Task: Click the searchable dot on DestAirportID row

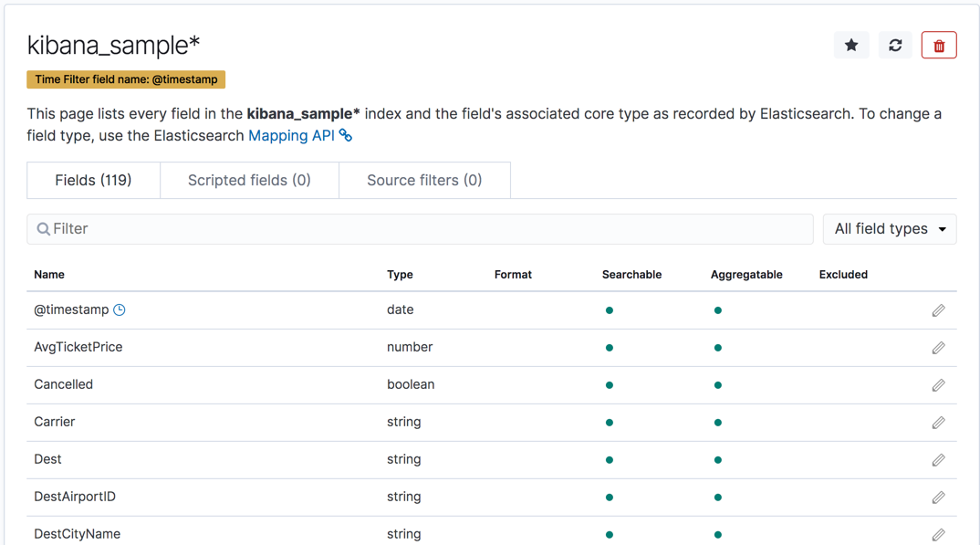Action: click(x=609, y=497)
